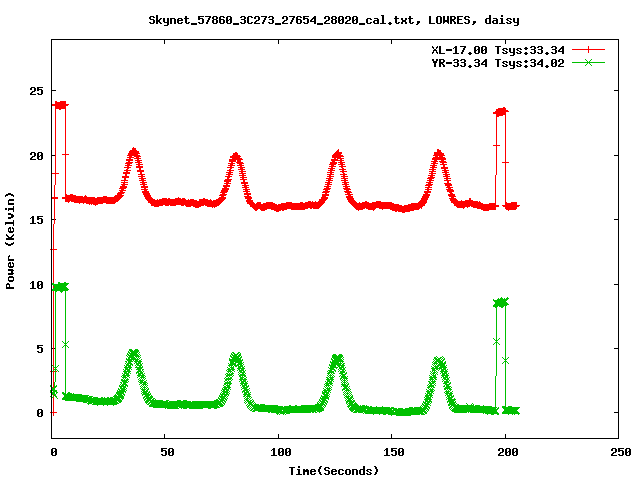Click the green legend line sample

point(588,62)
